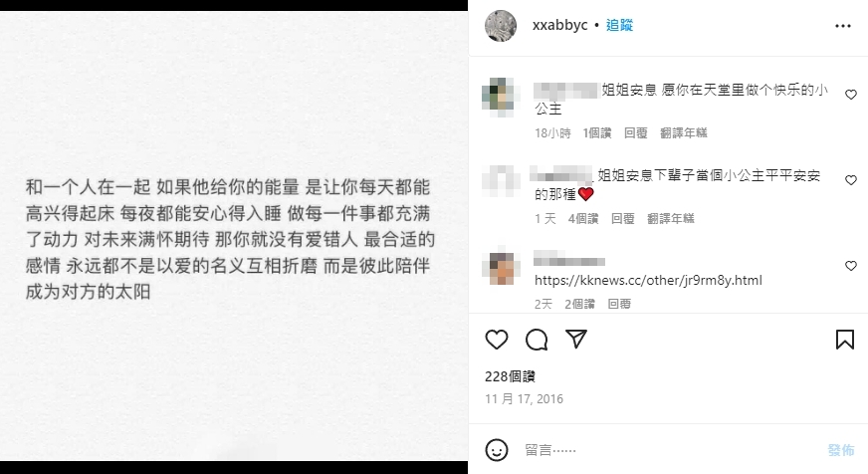Screen dimensions: 868x474
Task: Open xxabbyc profile picture
Action: click(501, 26)
